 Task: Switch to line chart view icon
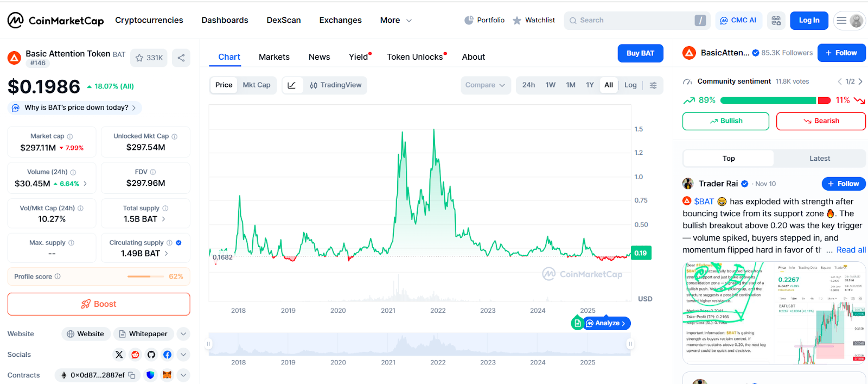292,85
